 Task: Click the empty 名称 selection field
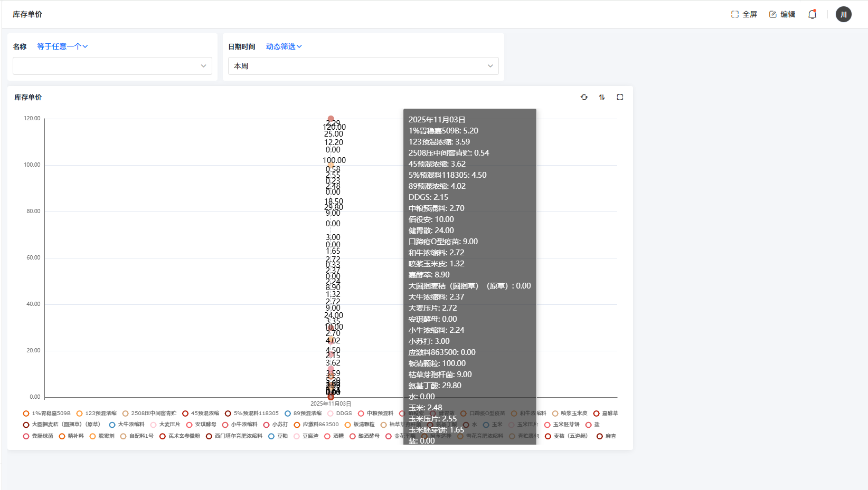click(x=112, y=66)
